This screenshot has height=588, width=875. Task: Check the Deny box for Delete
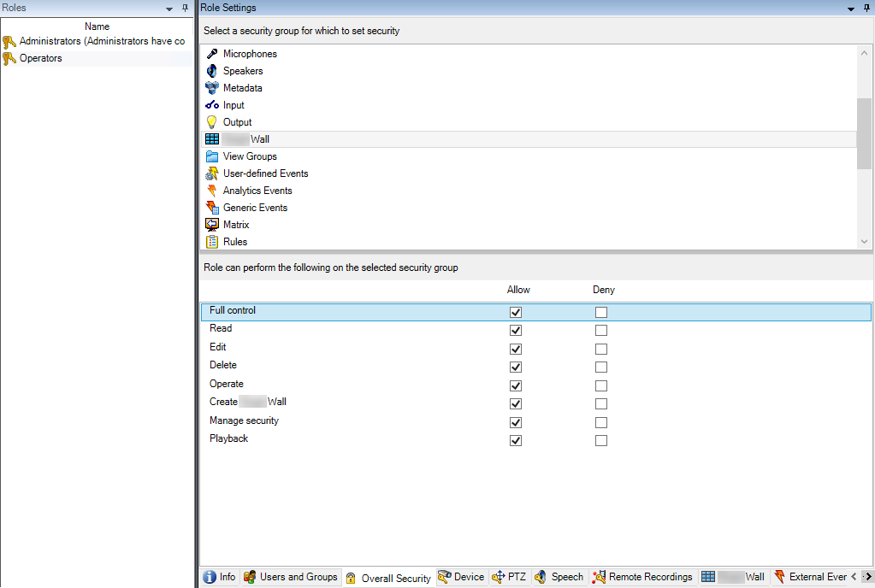coord(601,367)
